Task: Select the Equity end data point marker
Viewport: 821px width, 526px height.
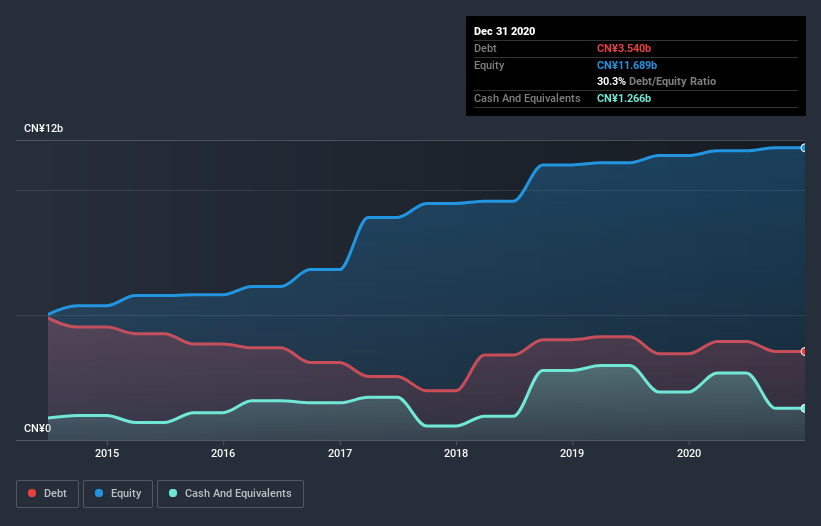Action: (x=804, y=148)
